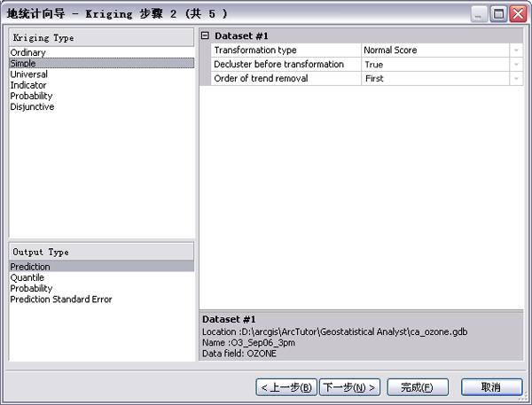Choose Probability in Output Type list
Viewport: 532px width, 405px height.
click(31, 288)
